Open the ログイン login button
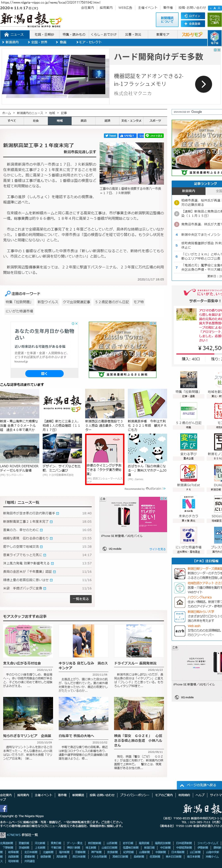 point(193,16)
